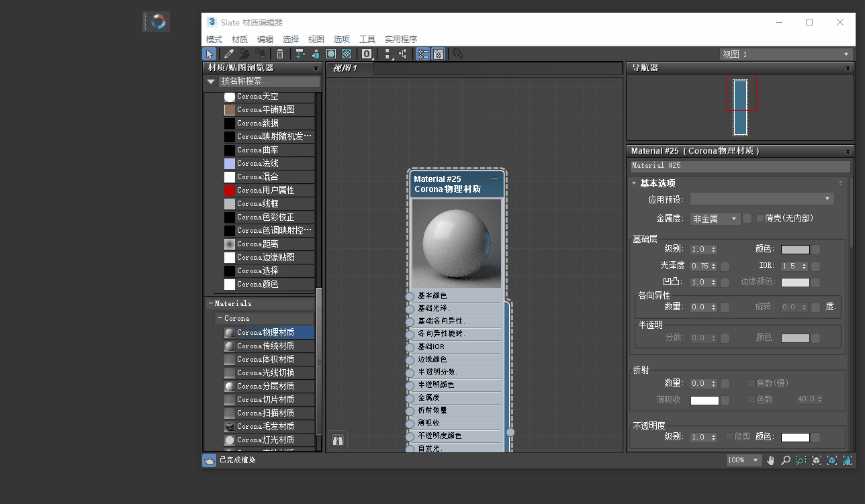The image size is (865, 504).
Task: Toggle the 焦散(慢) checkbox
Action: pos(752,383)
